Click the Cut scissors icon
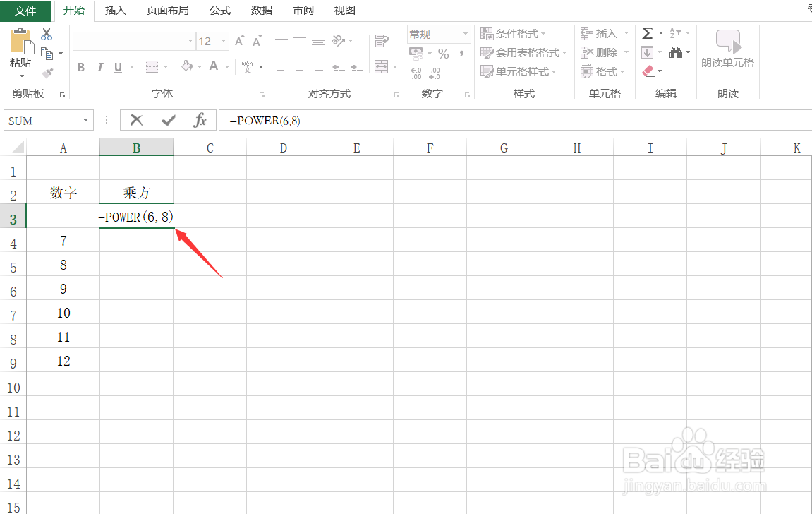Image resolution: width=812 pixels, height=514 pixels. point(45,32)
